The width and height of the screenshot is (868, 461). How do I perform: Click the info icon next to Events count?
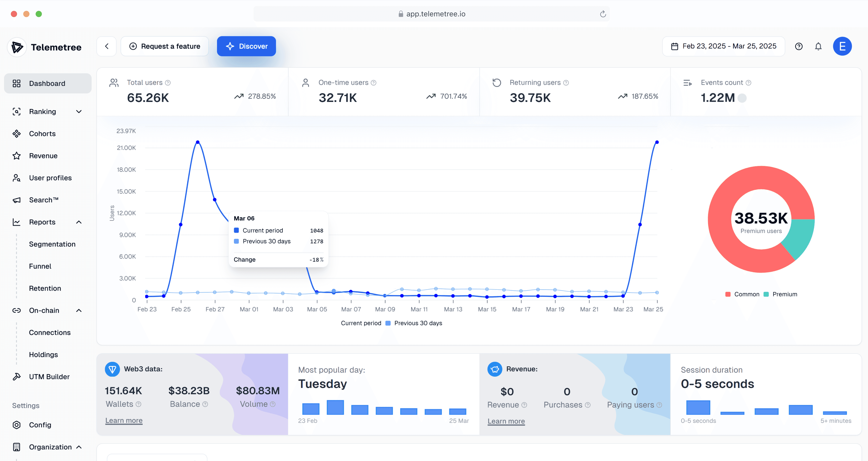coord(748,83)
